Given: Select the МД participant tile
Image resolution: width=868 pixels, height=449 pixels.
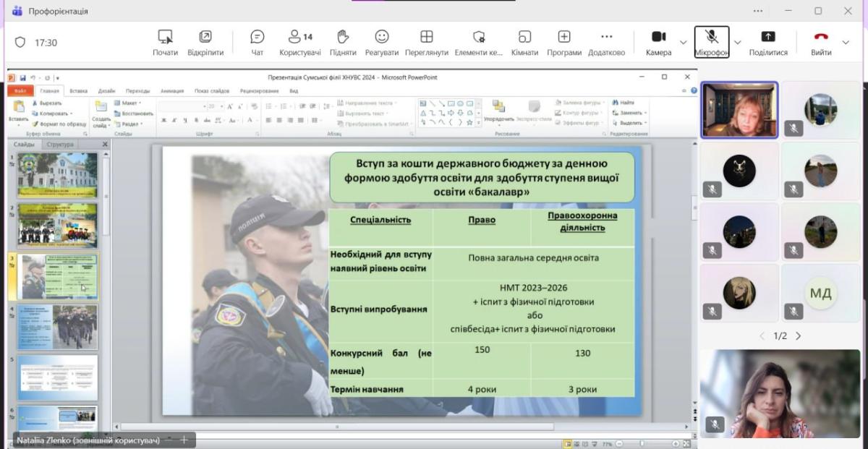Looking at the screenshot, I should click(820, 293).
